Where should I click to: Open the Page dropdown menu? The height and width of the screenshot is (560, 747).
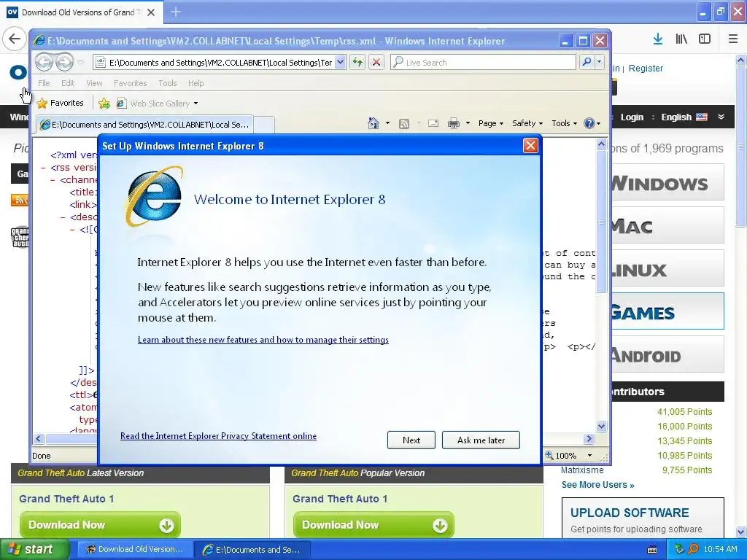[x=491, y=123]
